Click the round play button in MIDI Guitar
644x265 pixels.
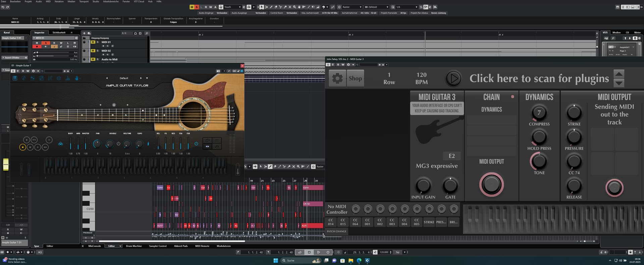coord(453,78)
